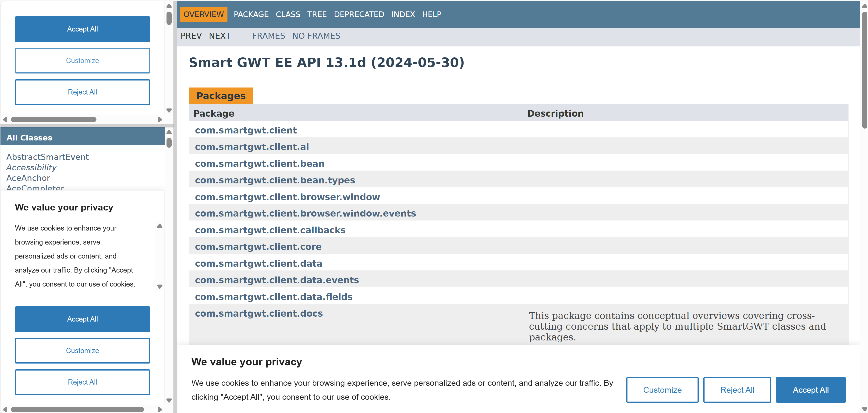Click right arrow of top-left horizontal scrollbar
The height and width of the screenshot is (413, 868).
click(160, 119)
